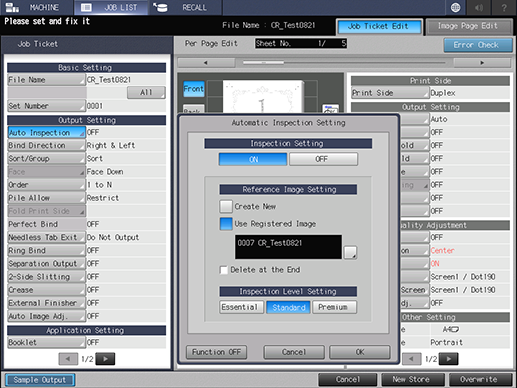The image size is (517, 388).
Task: Click OK in Automatic Inspection Setting
Action: (360, 352)
